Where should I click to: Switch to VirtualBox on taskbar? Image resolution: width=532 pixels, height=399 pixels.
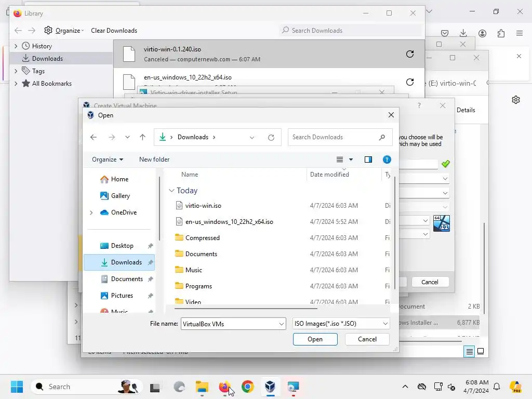tap(270, 387)
